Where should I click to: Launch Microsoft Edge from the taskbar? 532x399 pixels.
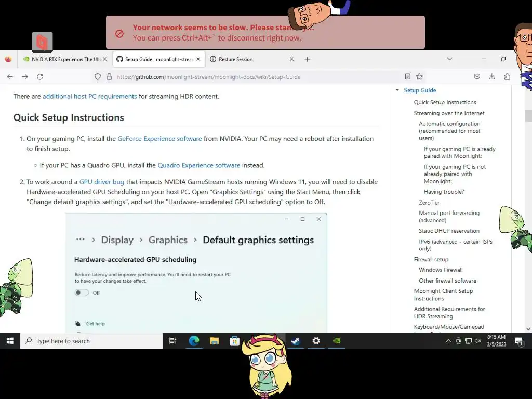click(x=194, y=341)
